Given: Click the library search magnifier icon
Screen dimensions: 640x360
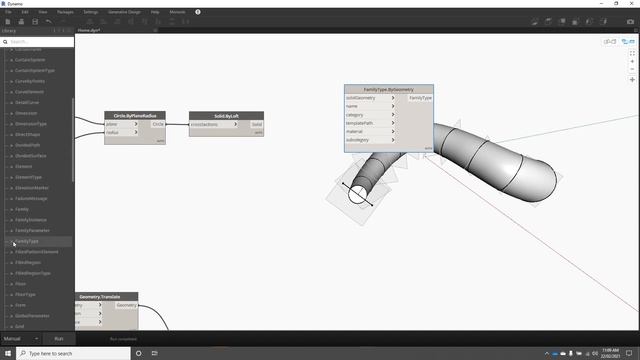Looking at the screenshot, I should [x=5, y=42].
